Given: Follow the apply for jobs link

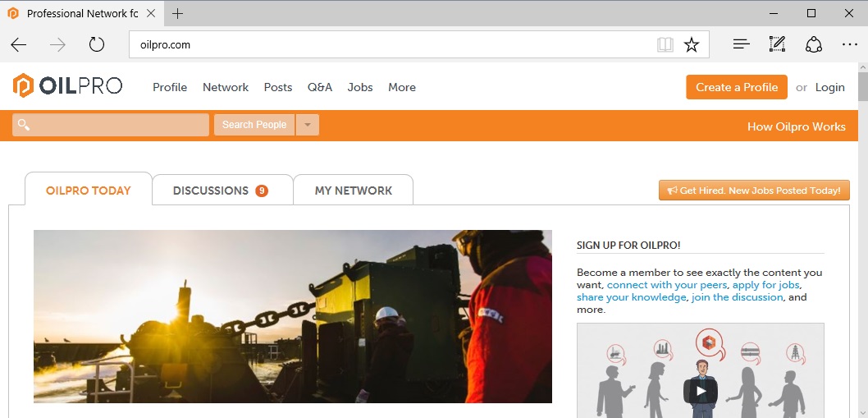Looking at the screenshot, I should click(x=765, y=285).
